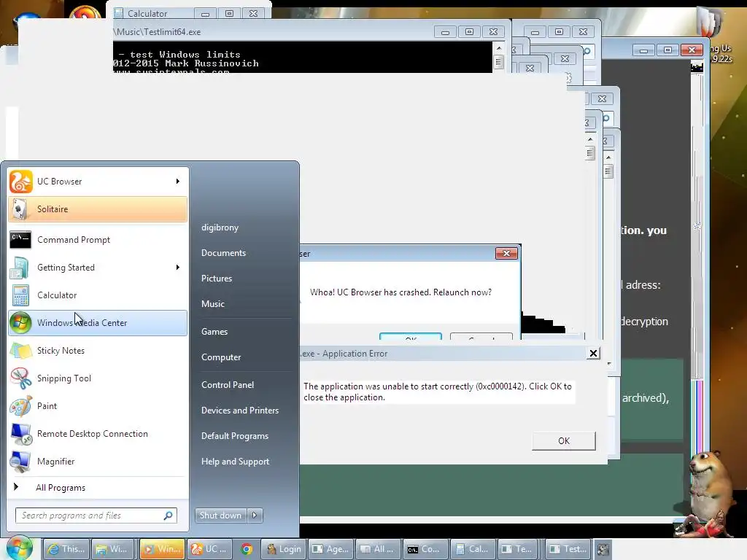747x560 pixels.
Task: Minimize the Testlimit64.exe console window
Action: point(446,32)
